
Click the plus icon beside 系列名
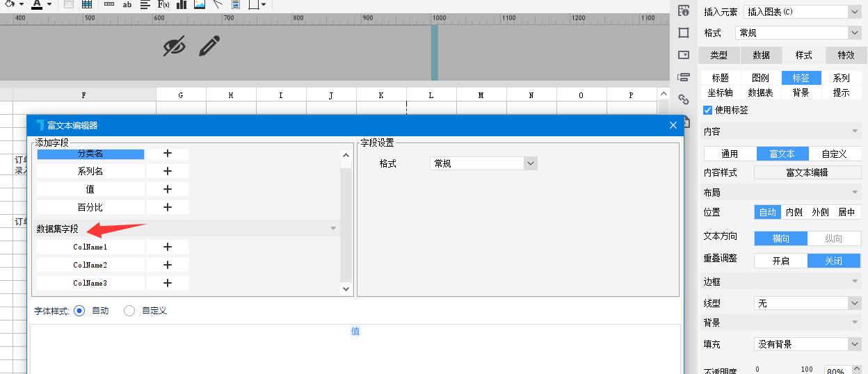(x=167, y=171)
